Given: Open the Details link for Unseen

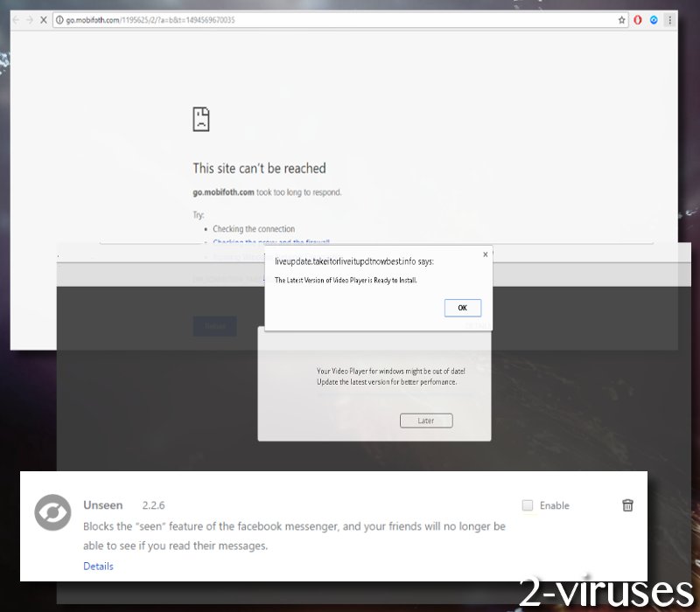Looking at the screenshot, I should tap(98, 566).
